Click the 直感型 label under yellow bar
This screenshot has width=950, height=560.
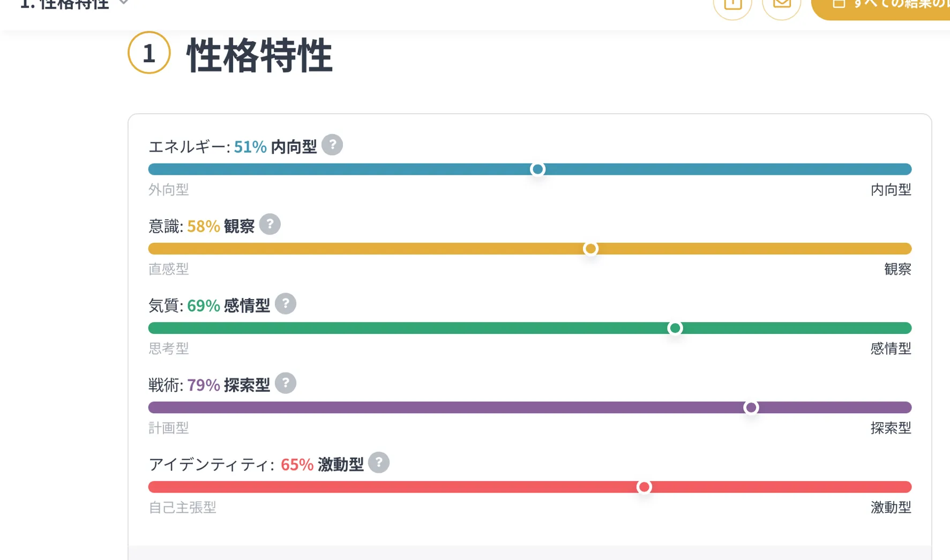tap(169, 269)
